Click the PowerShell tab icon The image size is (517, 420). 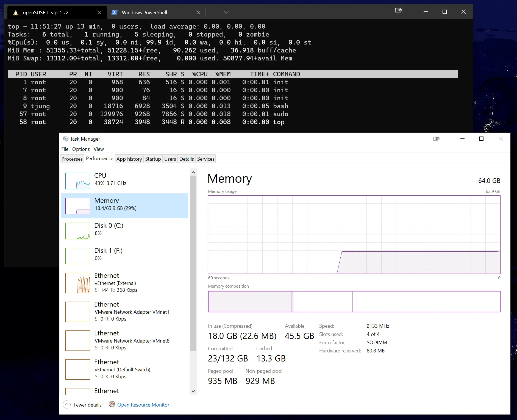click(x=115, y=13)
